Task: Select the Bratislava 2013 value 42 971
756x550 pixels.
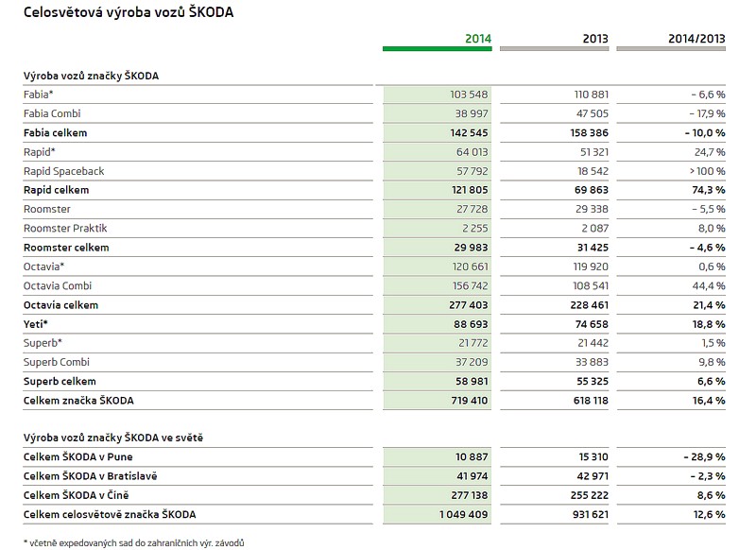Action: [593, 476]
